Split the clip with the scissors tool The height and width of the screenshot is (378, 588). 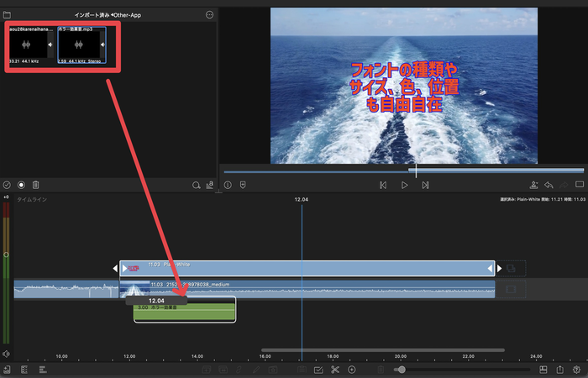(x=334, y=370)
